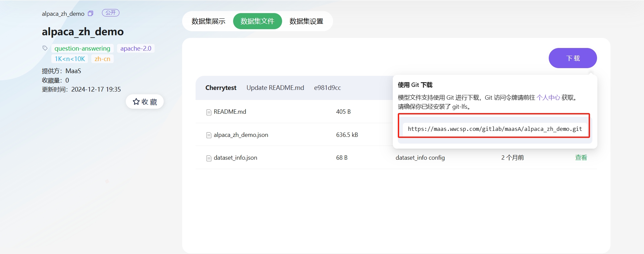Viewport: 644px width, 254px height.
Task: Click 查看 for dataset_info.json
Action: pyautogui.click(x=581, y=157)
